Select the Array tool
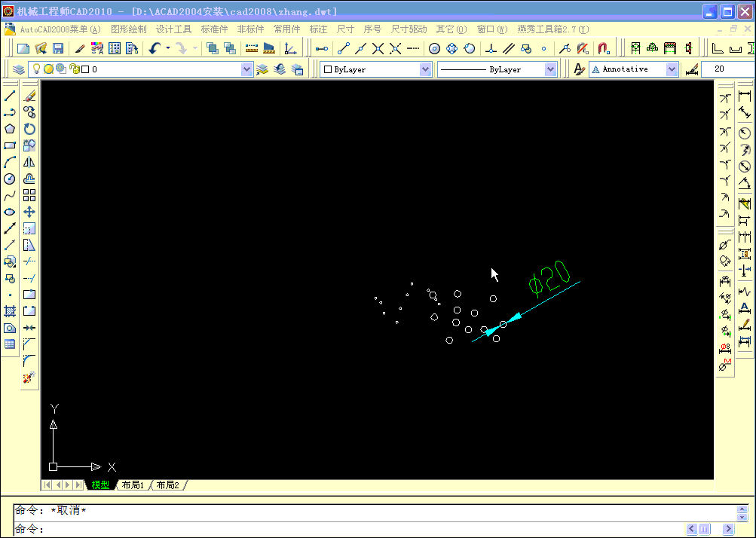The height and width of the screenshot is (538, 756). [x=29, y=195]
